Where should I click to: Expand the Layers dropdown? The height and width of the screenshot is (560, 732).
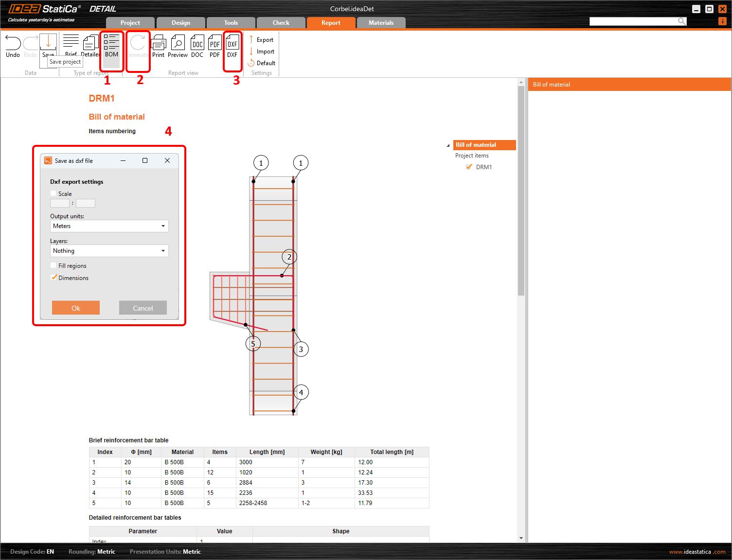point(109,251)
